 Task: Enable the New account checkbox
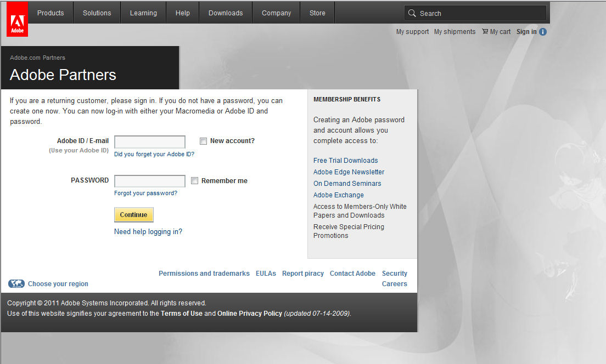click(x=203, y=141)
